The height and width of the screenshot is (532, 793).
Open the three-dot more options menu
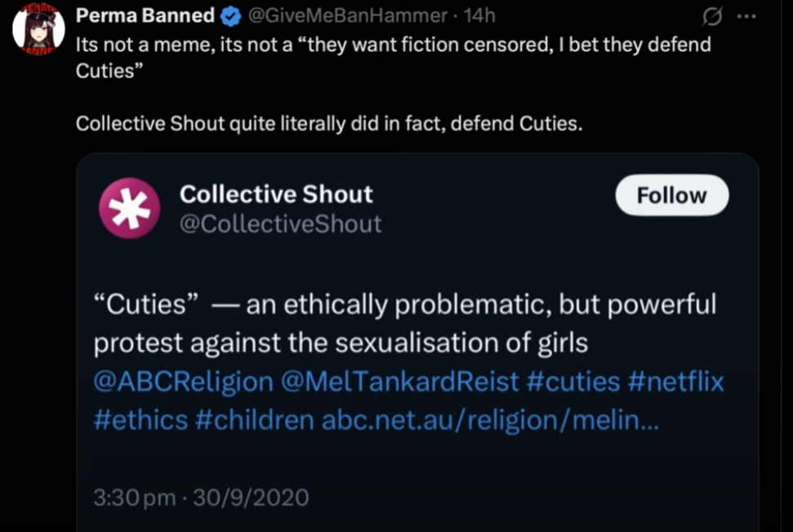click(746, 16)
